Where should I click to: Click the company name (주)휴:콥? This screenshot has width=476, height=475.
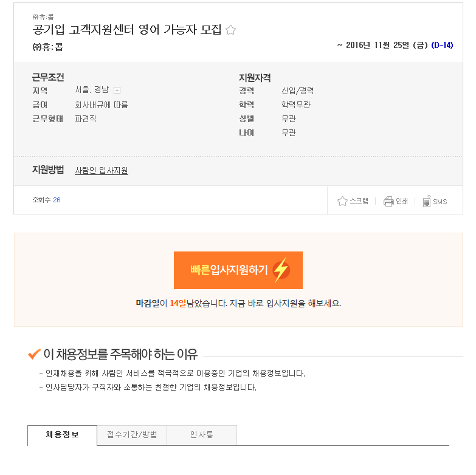[x=47, y=47]
